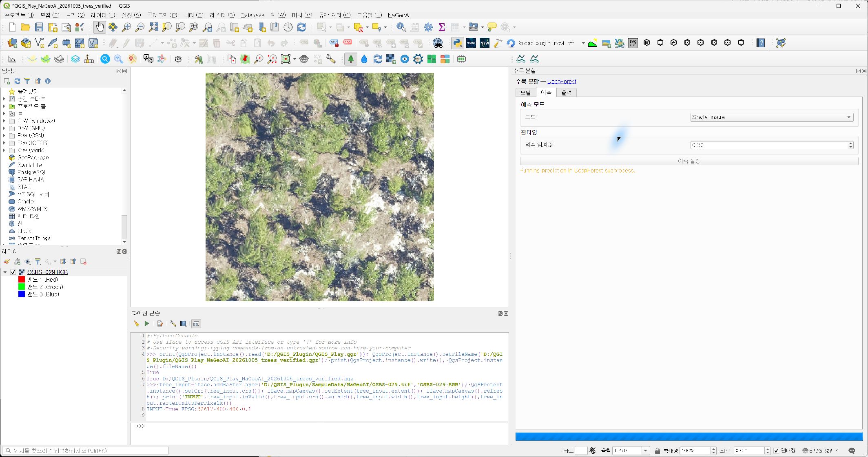Screen dimensions: 868x457
Task: Expand the K:W (work) browser item
Action: click(x=4, y=150)
